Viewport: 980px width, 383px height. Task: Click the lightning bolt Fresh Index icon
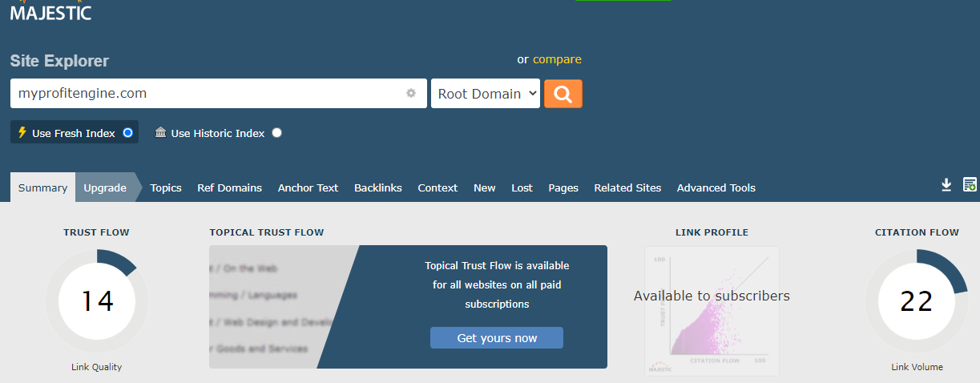coord(22,132)
